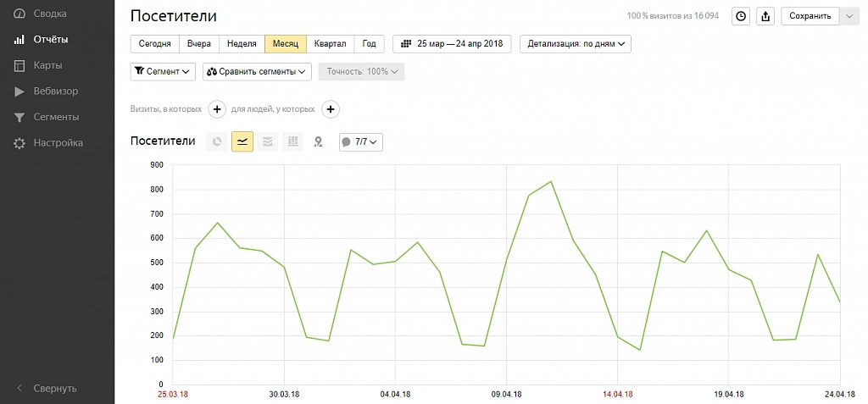Switch to bar column chart view

[x=292, y=141]
